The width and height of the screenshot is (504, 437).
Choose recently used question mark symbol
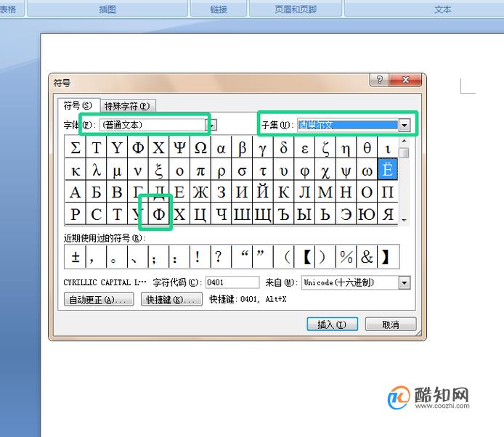click(x=221, y=256)
